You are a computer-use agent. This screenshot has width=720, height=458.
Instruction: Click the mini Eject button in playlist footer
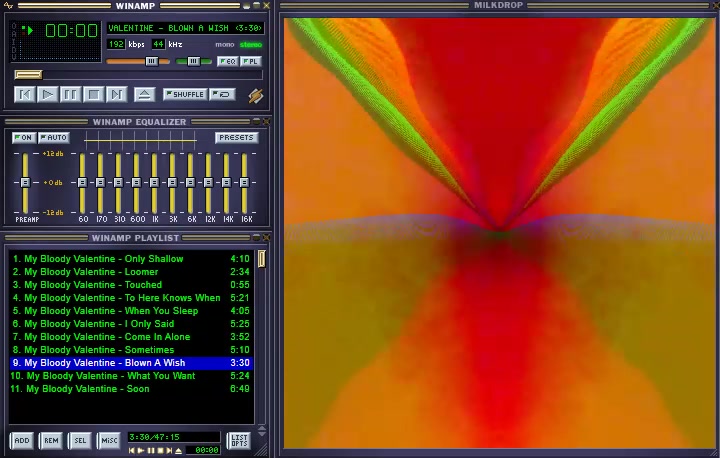pyautogui.click(x=178, y=451)
